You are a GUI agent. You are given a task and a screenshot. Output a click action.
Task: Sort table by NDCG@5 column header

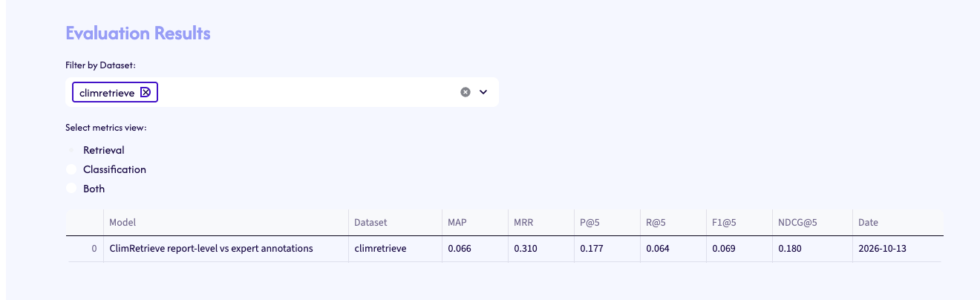(813, 223)
